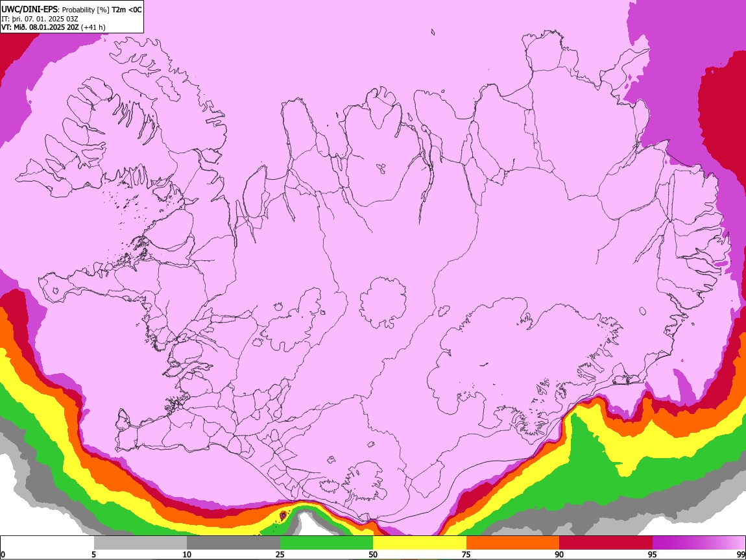Click the legend value '90'
This screenshot has height=560, width=746.
559,555
